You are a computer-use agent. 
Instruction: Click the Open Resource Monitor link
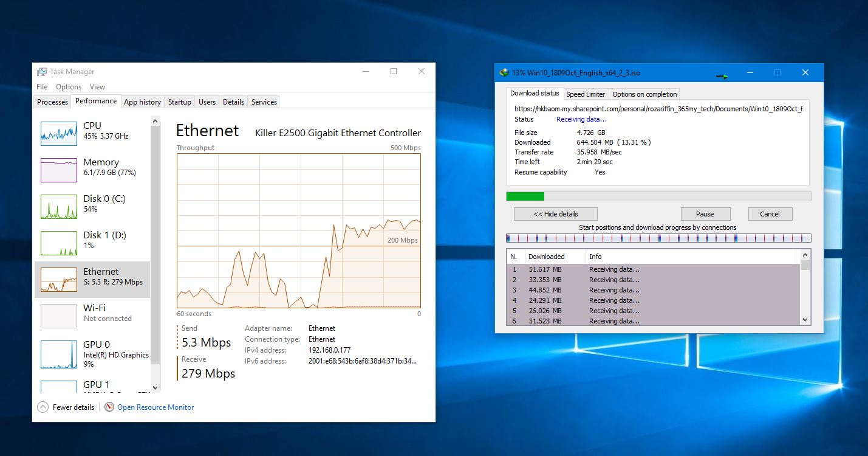155,407
